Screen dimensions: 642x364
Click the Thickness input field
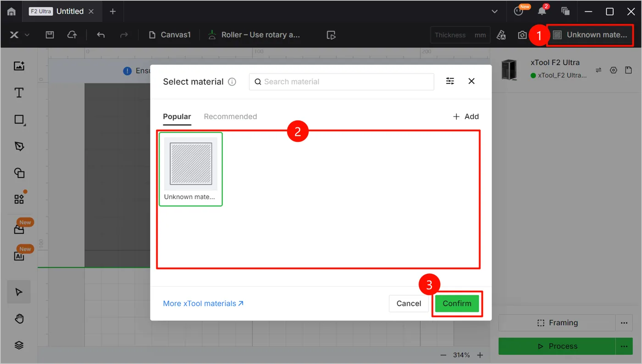coord(460,35)
